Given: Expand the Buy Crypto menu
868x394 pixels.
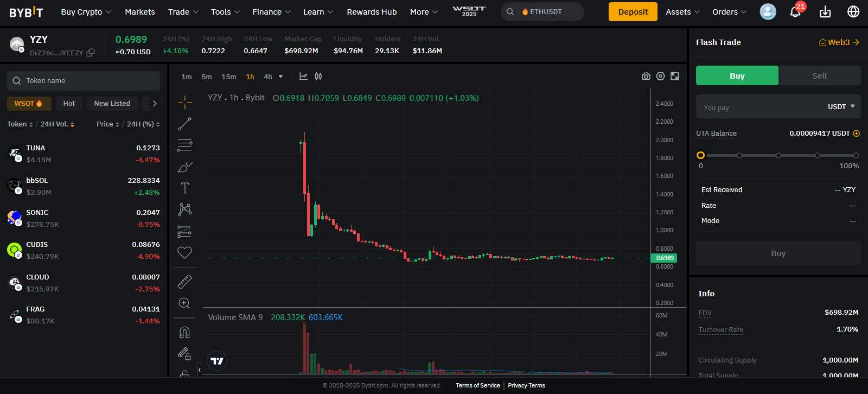Looking at the screenshot, I should pos(86,12).
